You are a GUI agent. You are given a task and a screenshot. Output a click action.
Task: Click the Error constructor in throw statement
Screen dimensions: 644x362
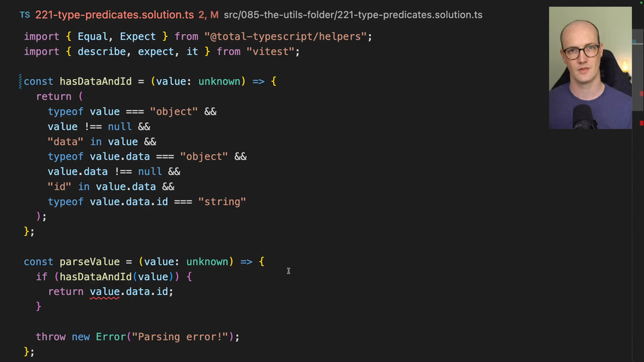110,337
